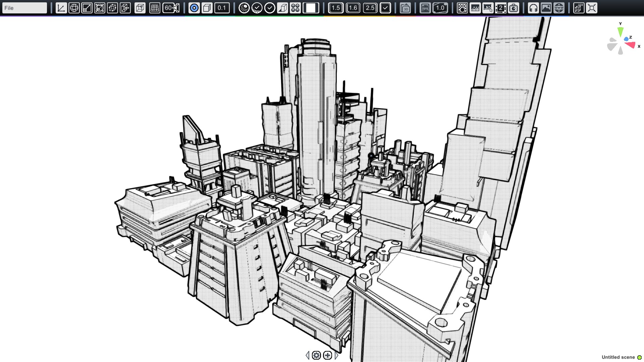The height and width of the screenshot is (362, 644).
Task: Click the plain checkmark circle toggle
Action: coord(270,8)
